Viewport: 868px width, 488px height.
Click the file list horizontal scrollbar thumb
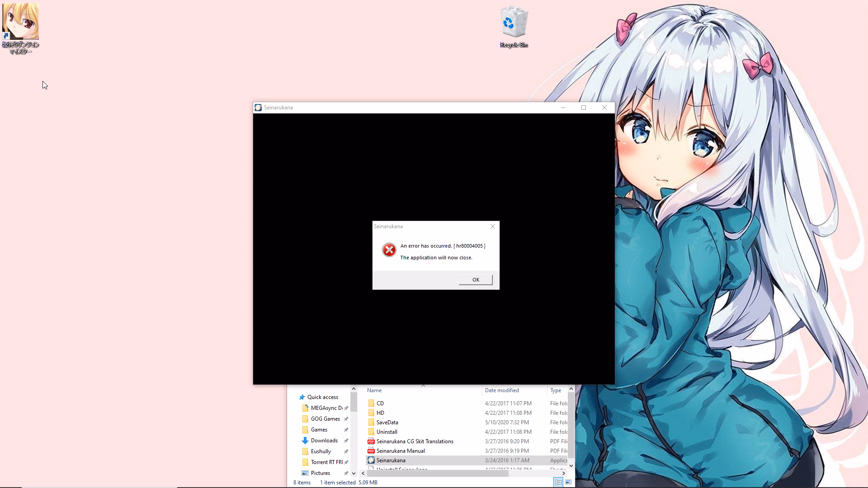pos(438,474)
